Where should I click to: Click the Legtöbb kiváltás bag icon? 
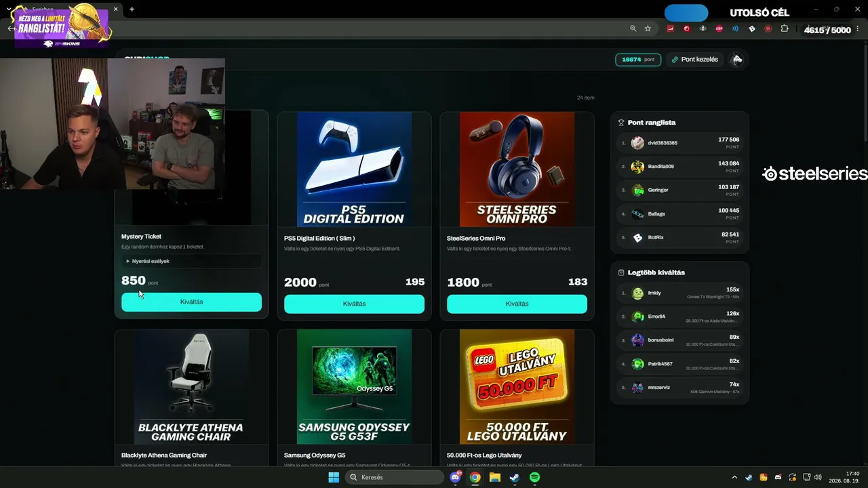(x=621, y=272)
